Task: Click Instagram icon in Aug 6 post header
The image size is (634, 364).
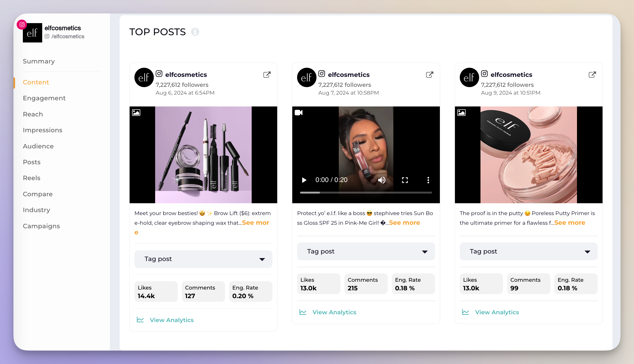Action: [159, 73]
